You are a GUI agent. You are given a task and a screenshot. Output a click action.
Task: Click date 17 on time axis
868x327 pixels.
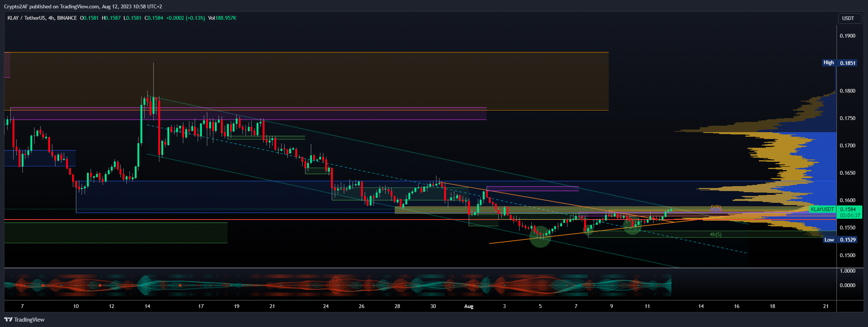[201, 306]
